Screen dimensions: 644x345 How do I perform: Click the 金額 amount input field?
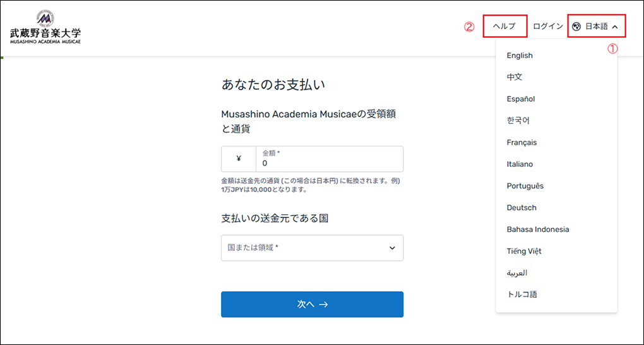(x=329, y=159)
